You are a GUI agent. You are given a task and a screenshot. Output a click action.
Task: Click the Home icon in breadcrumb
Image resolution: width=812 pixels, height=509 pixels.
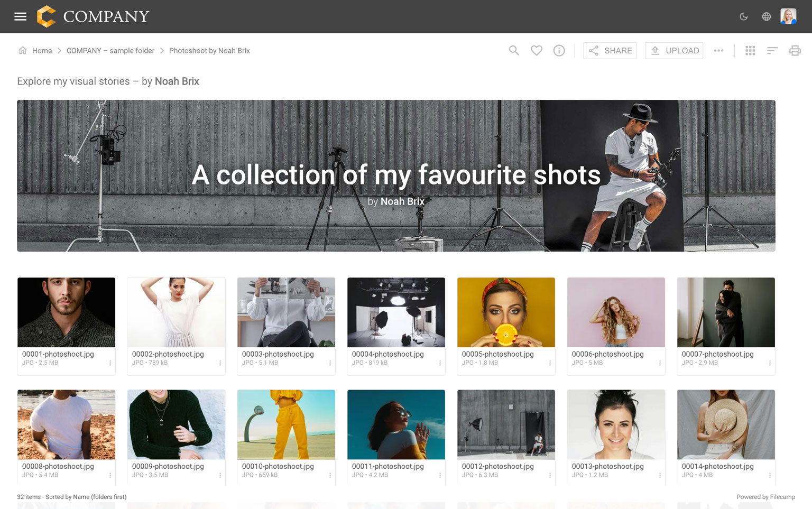23,51
